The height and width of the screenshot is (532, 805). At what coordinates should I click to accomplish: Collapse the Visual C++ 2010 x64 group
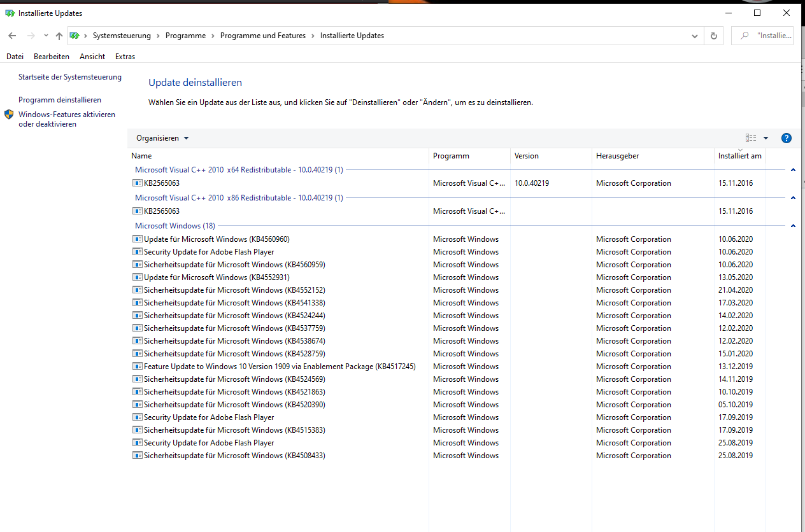[793, 170]
